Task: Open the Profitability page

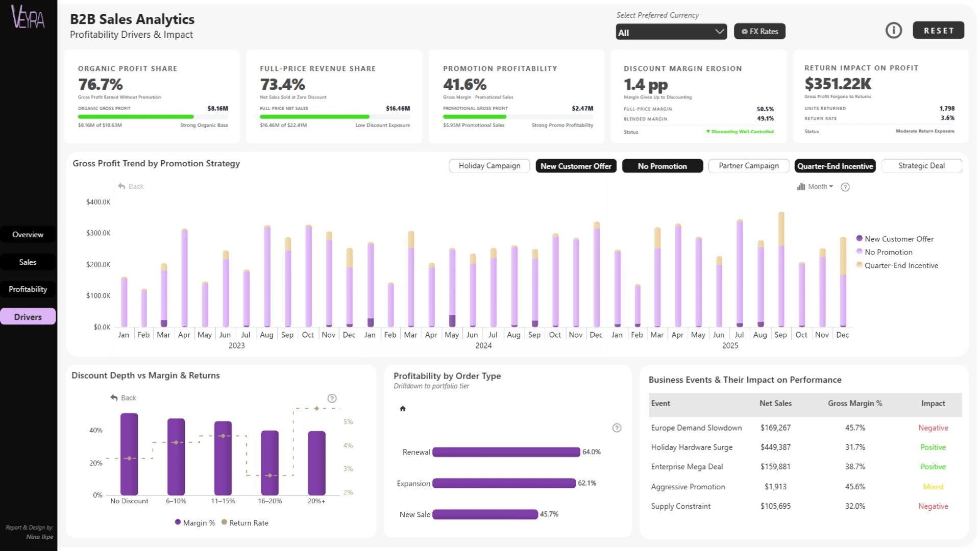Action: [x=28, y=289]
